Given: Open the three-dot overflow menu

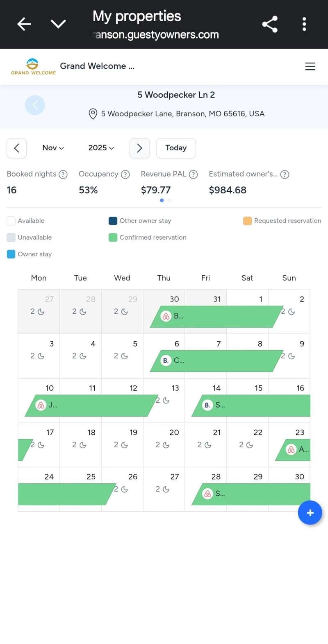Looking at the screenshot, I should click(x=304, y=24).
